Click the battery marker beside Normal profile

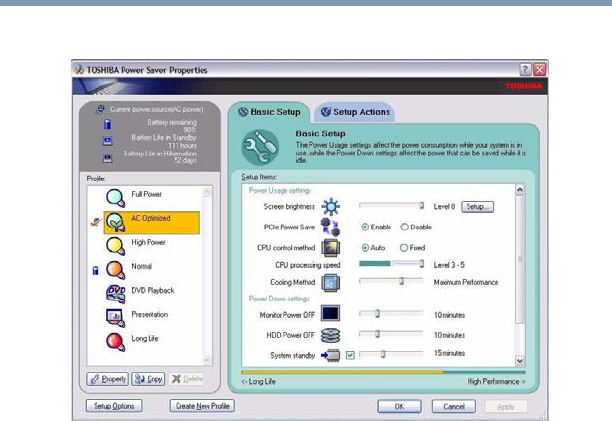coord(95,270)
